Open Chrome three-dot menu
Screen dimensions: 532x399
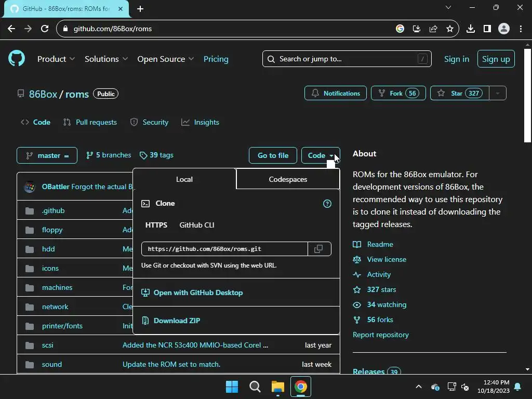point(521,29)
